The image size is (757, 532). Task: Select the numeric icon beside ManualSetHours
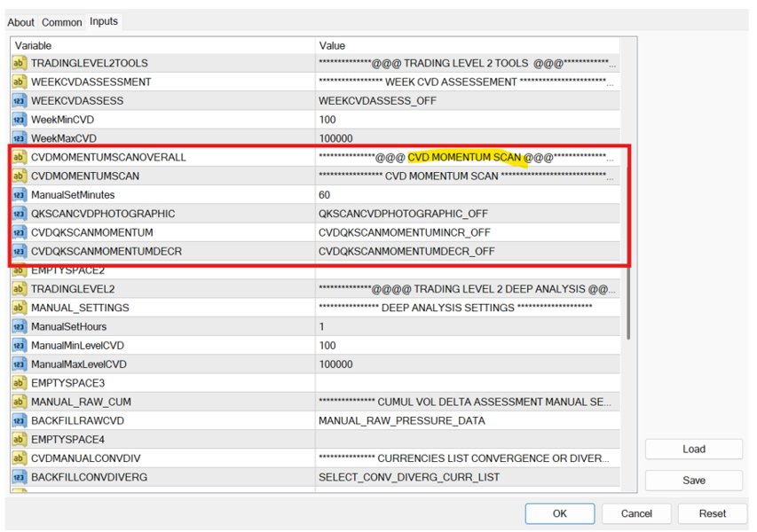[x=19, y=326]
